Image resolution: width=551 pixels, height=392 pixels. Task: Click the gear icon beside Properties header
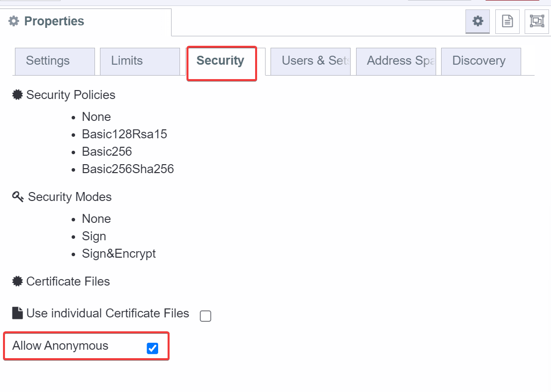coord(14,21)
